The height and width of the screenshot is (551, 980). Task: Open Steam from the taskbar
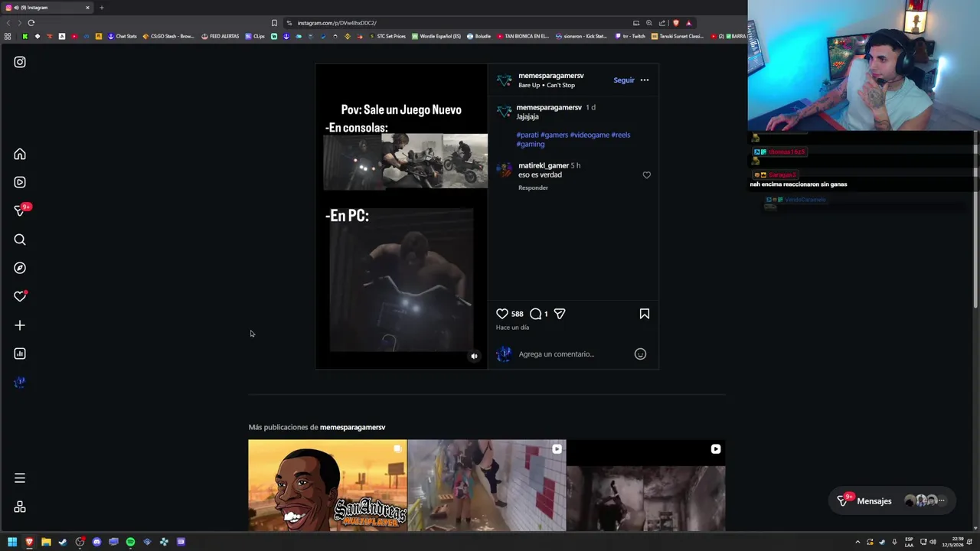pos(63,542)
